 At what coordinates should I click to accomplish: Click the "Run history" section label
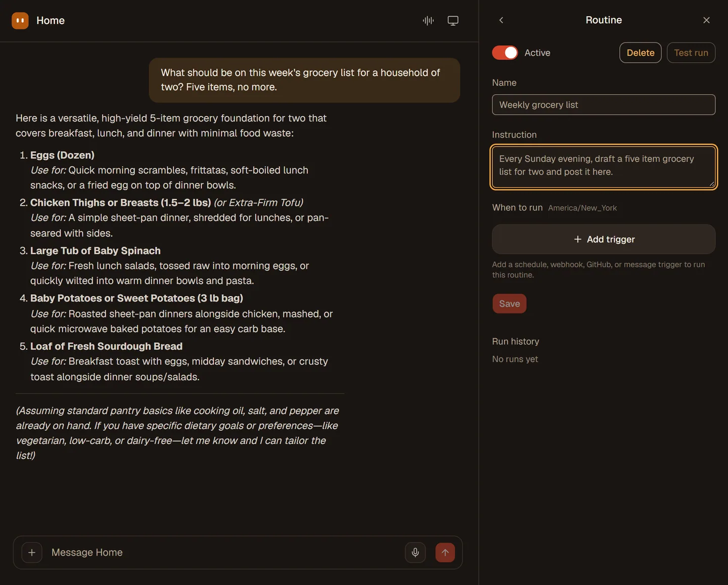point(516,342)
